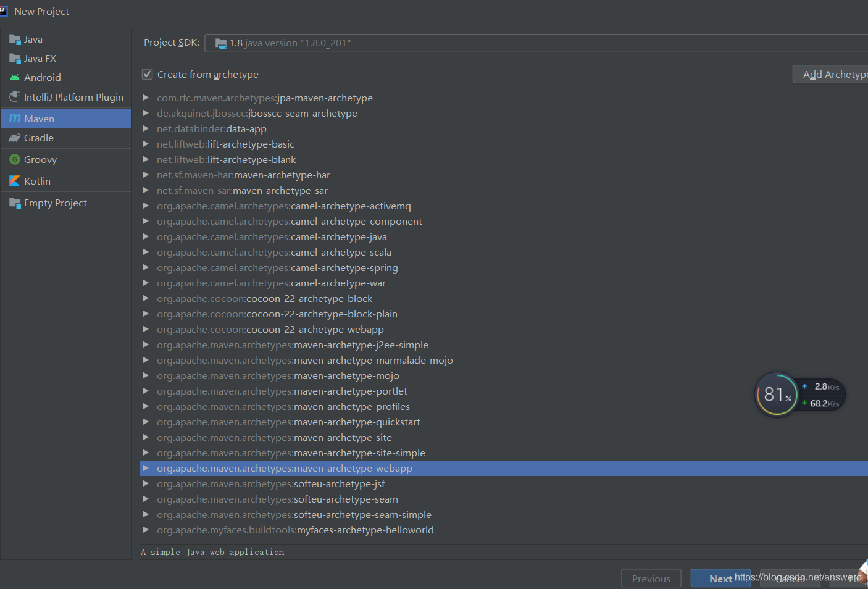Click the Android robot icon
The image size is (868, 589).
[x=15, y=78]
